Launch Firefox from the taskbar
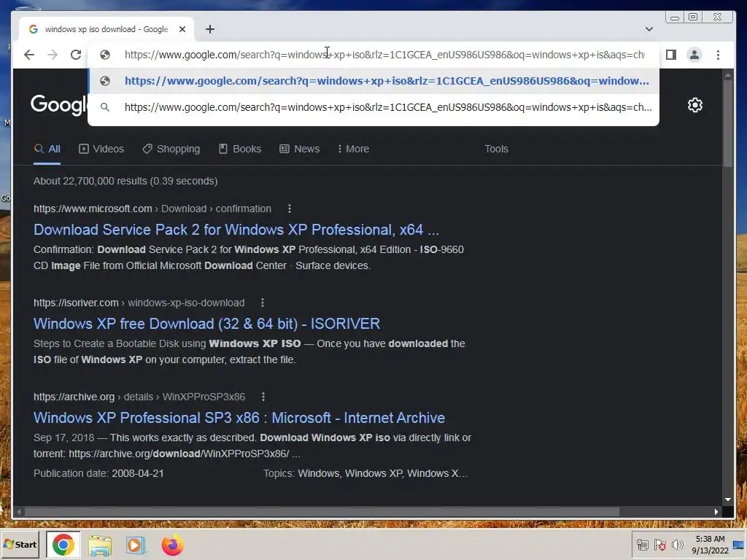747x560 pixels. (172, 545)
